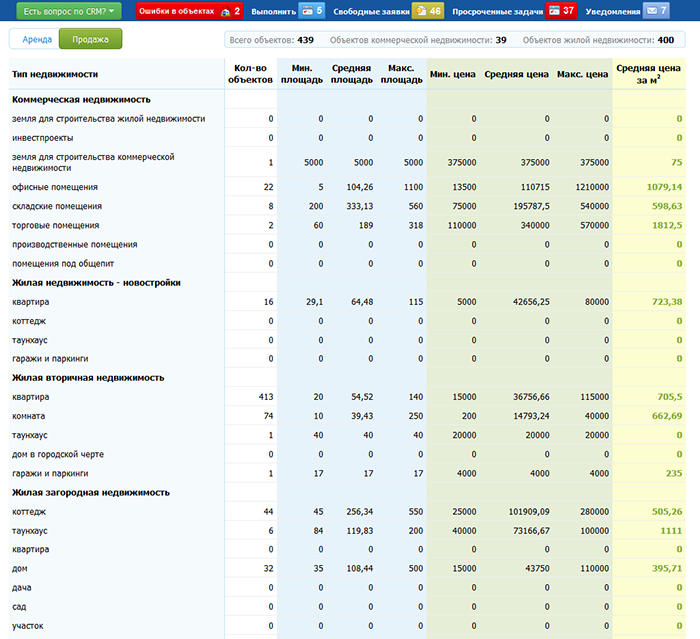Click warehouse price per m² value 598,63
700x639 pixels.
point(667,206)
